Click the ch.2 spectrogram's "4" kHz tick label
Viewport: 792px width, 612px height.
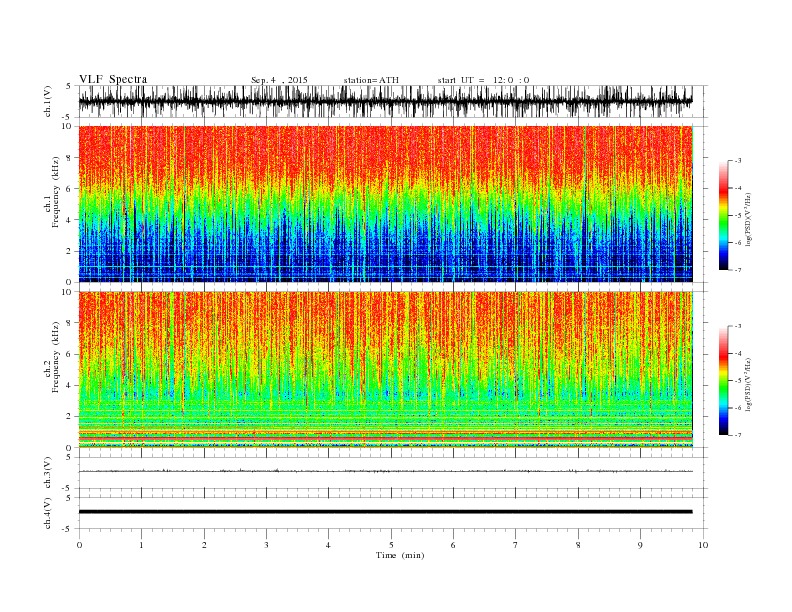(69, 385)
